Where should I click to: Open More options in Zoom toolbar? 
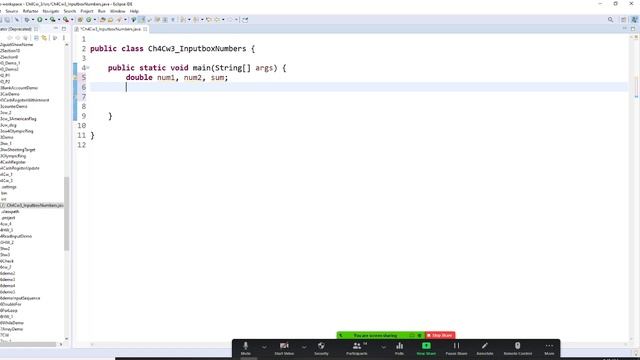click(549, 349)
